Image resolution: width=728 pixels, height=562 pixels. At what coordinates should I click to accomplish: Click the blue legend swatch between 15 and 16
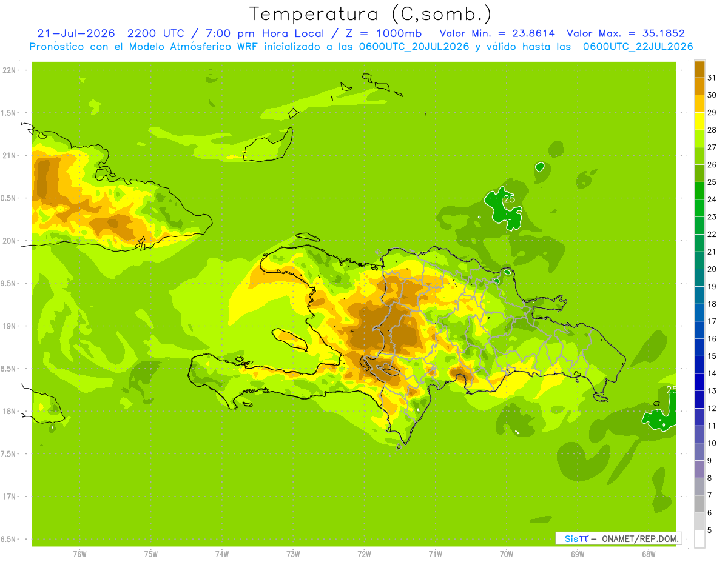pyautogui.click(x=699, y=347)
